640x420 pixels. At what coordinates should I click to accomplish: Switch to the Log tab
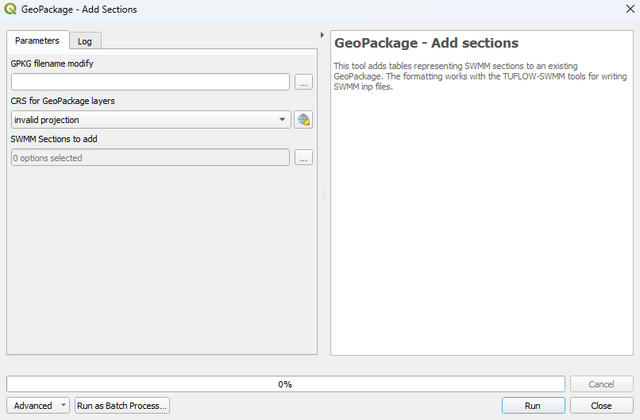pos(85,41)
